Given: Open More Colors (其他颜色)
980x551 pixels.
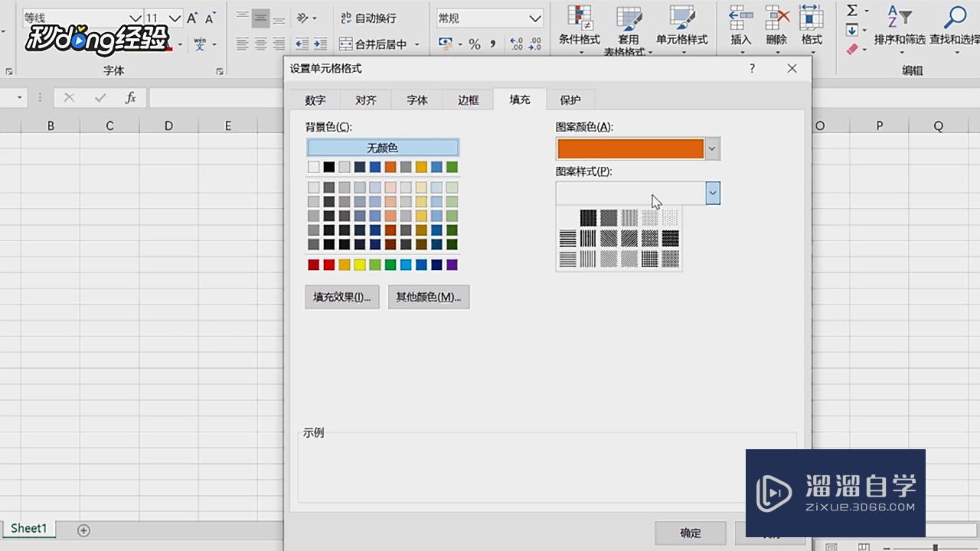Looking at the screenshot, I should click(x=429, y=297).
